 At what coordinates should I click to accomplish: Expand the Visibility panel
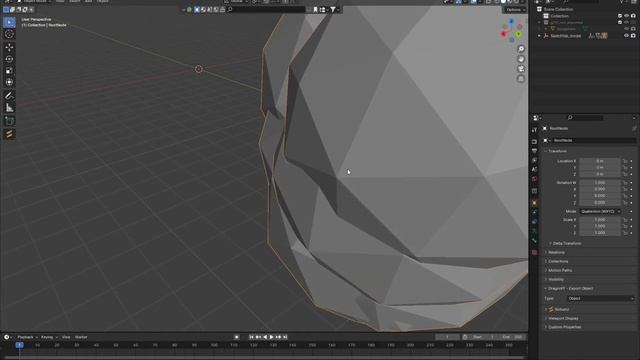coord(556,280)
